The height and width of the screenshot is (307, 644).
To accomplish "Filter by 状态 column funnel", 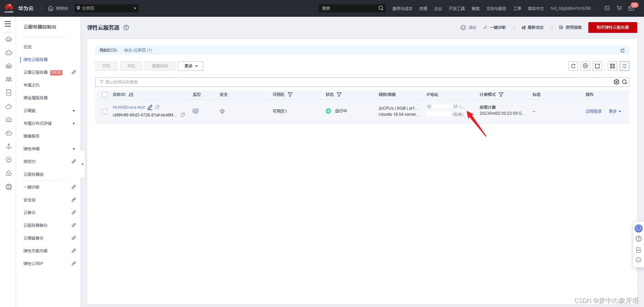I will [339, 95].
